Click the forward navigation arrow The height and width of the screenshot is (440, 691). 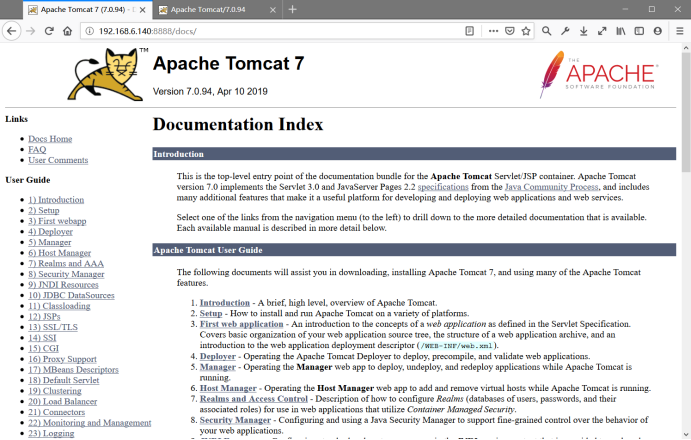(30, 31)
